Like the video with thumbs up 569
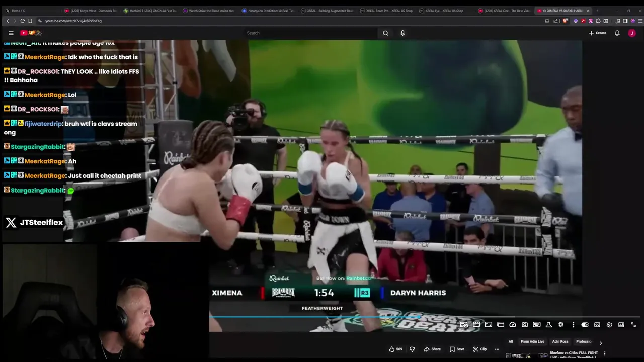Screen dimensions: 644x362 click(395, 349)
